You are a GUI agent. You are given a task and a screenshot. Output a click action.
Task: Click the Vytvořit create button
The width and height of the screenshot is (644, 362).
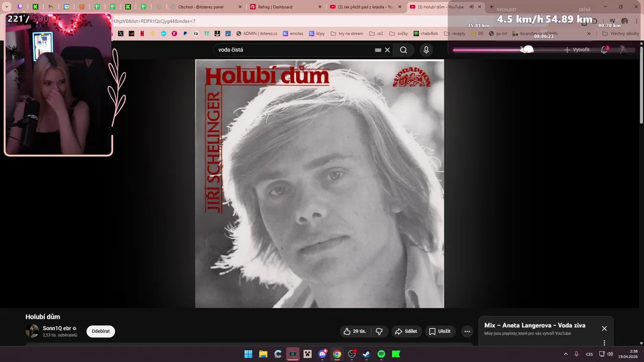(577, 50)
